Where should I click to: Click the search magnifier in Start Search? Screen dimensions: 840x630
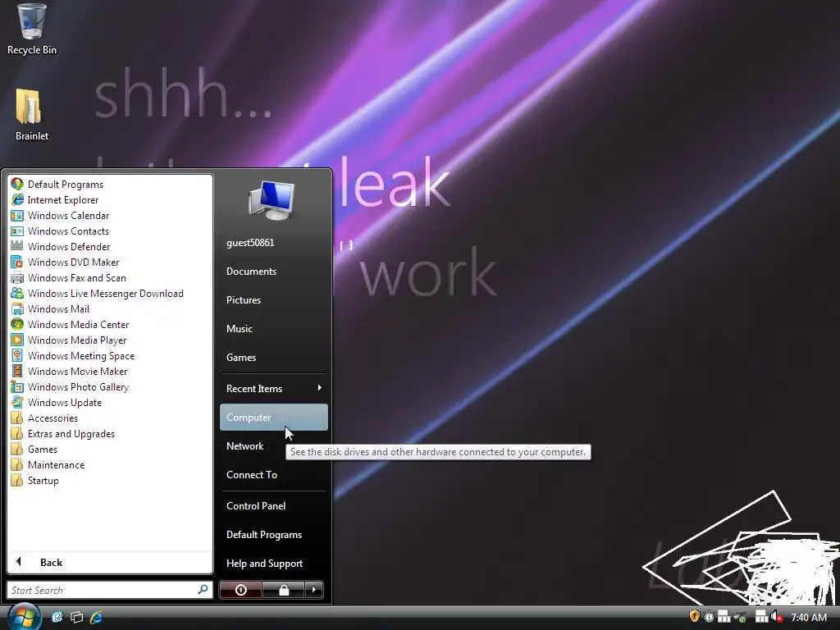[x=203, y=590]
